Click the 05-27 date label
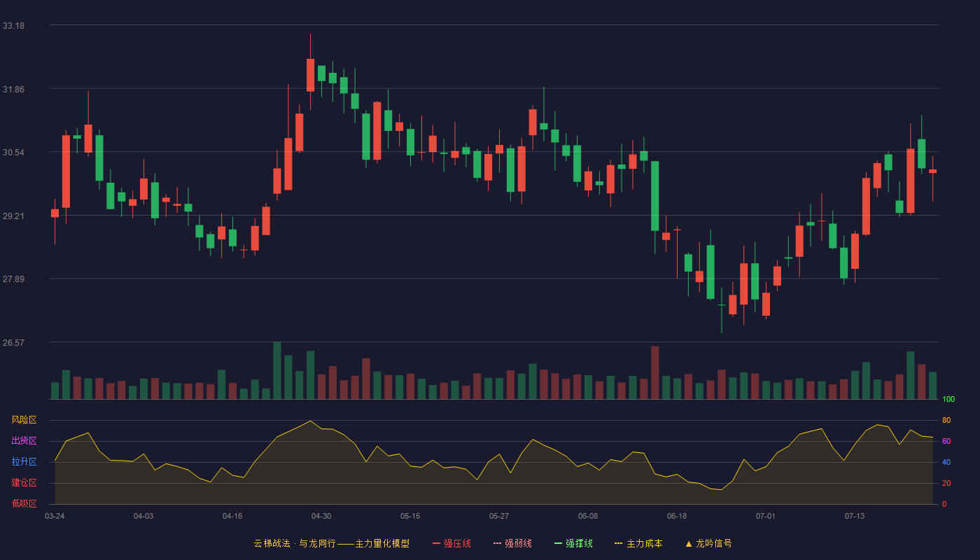This screenshot has height=560, width=980. (x=499, y=516)
